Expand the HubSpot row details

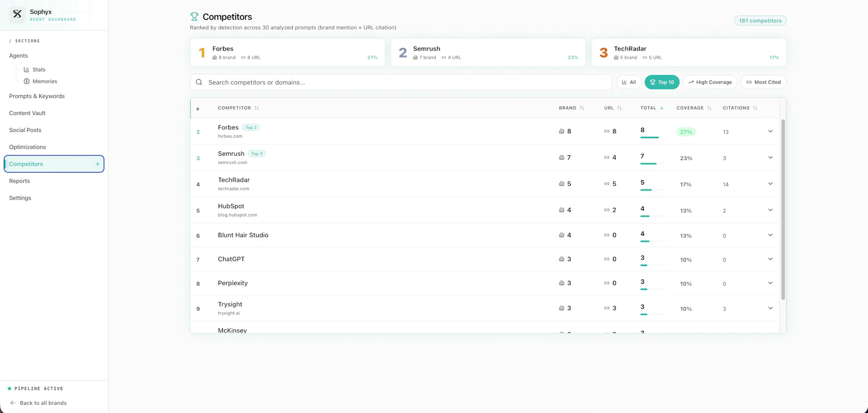tap(770, 210)
